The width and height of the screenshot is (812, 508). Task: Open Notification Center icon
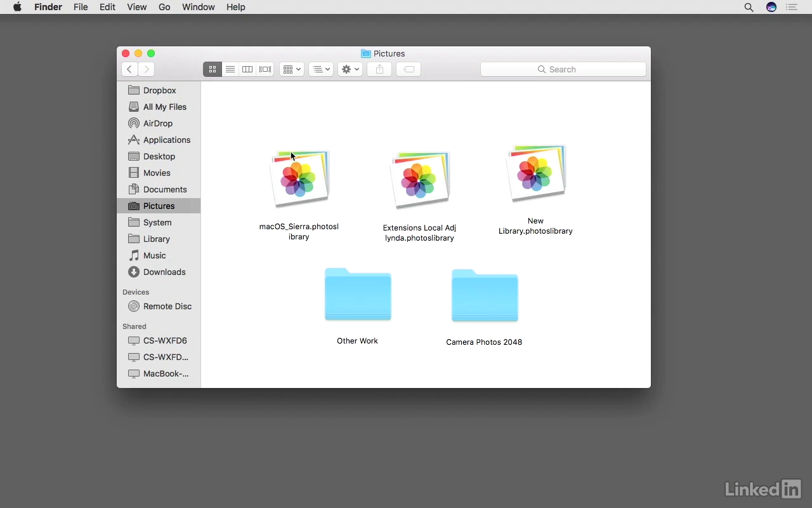(x=792, y=8)
